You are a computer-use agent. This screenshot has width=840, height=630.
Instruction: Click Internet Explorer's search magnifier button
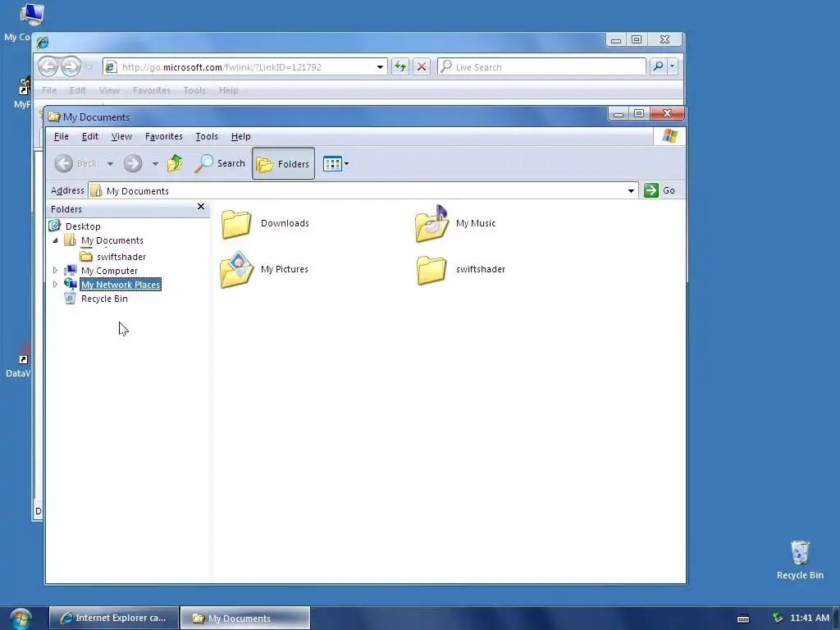click(658, 66)
